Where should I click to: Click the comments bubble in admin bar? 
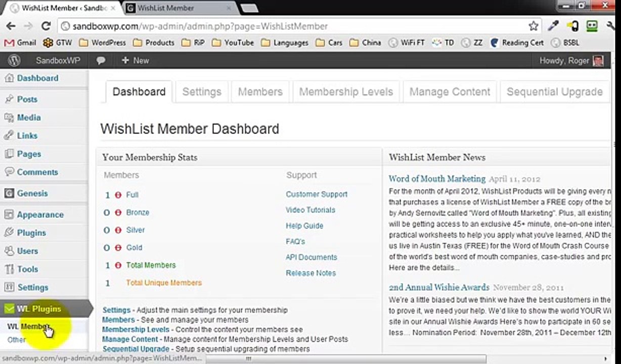(101, 61)
